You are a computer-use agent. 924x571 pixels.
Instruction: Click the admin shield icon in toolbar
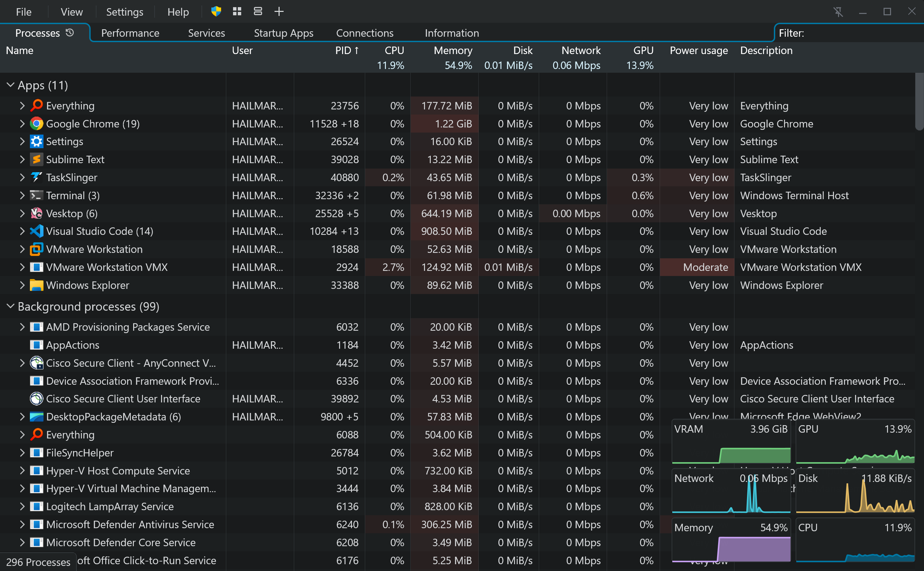coord(216,12)
